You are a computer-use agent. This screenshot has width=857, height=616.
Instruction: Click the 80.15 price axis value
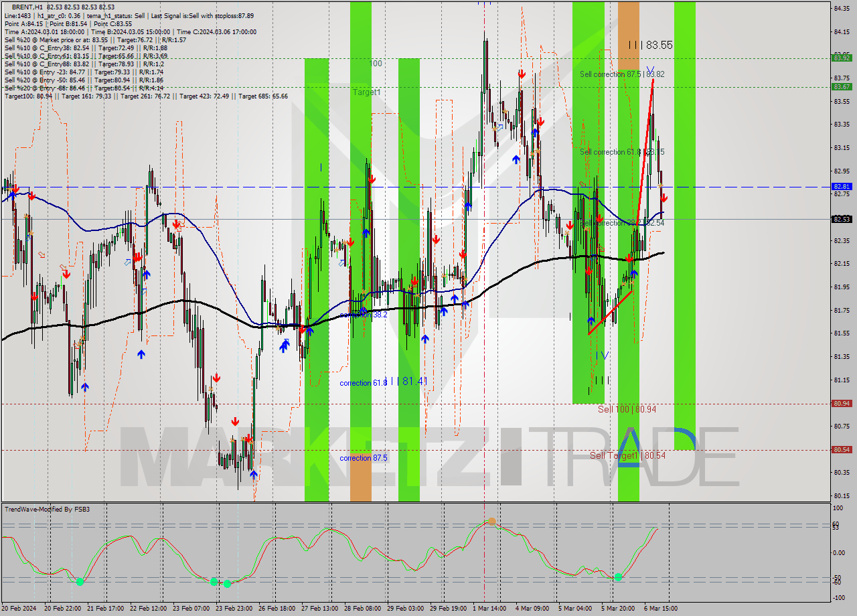tap(842, 496)
